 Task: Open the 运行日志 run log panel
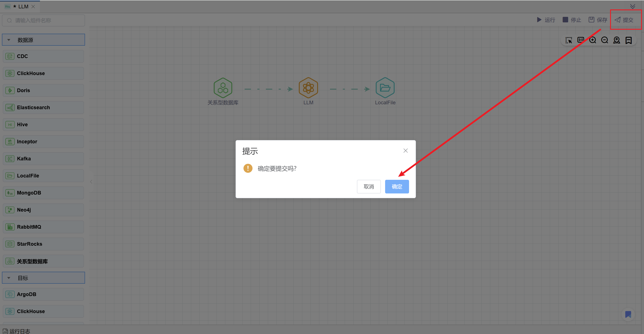(16, 331)
